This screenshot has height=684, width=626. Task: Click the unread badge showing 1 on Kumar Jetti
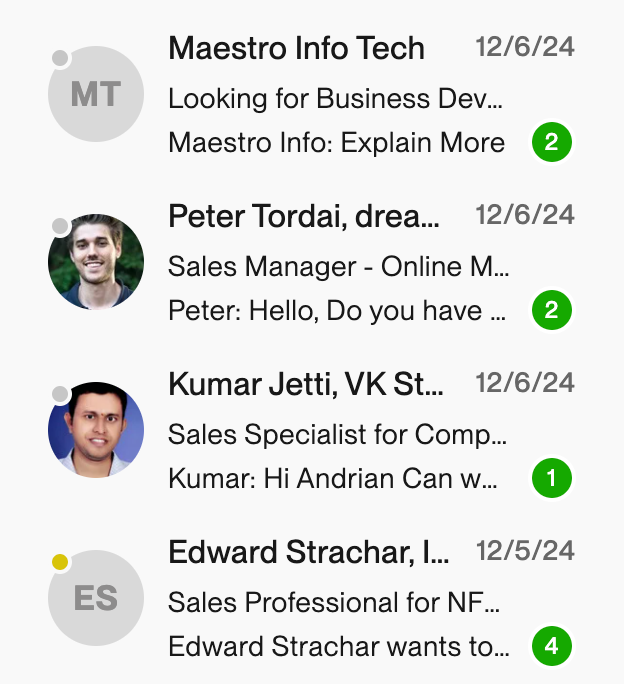(x=552, y=478)
